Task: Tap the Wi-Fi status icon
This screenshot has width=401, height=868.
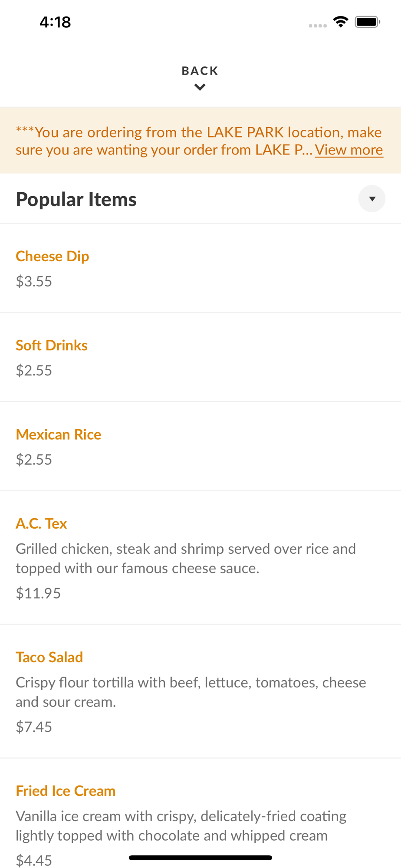Action: coord(341,22)
